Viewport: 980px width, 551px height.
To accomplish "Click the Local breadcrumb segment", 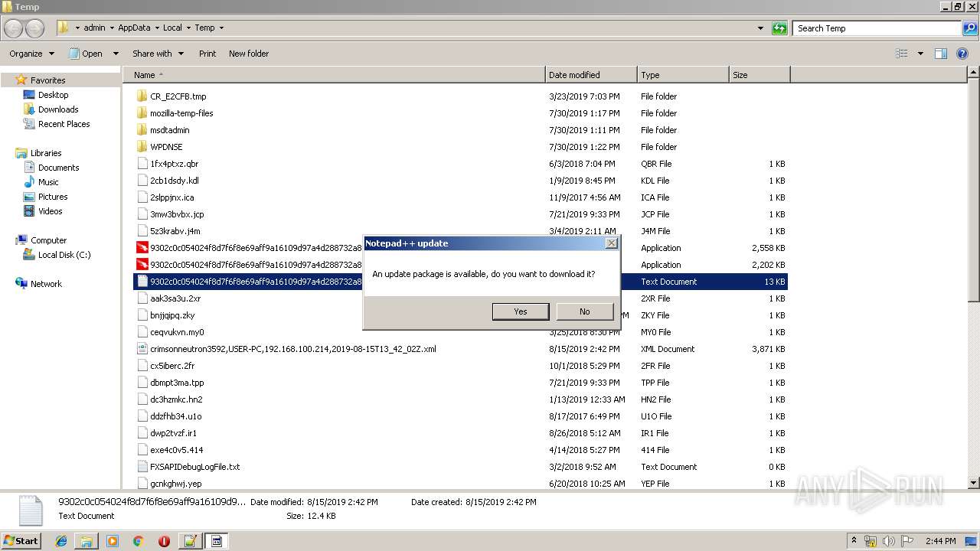I will (x=172, y=28).
